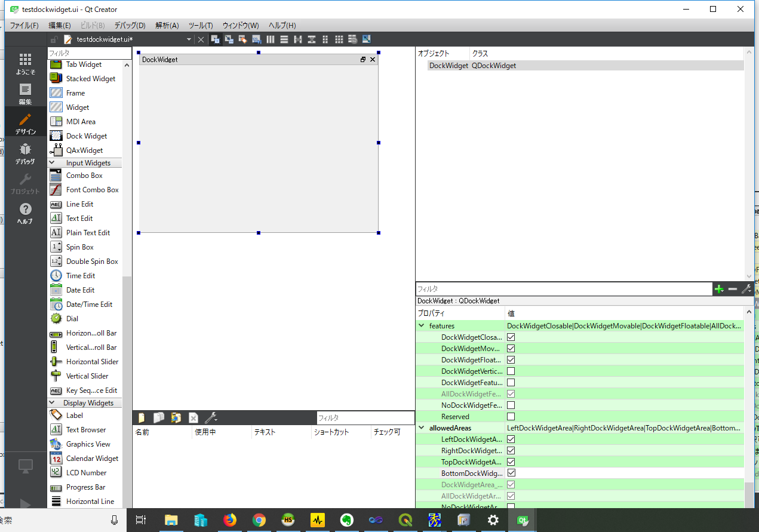Collapse the Input Widgets category
Viewport: 759px width, 532px height.
(x=53, y=163)
